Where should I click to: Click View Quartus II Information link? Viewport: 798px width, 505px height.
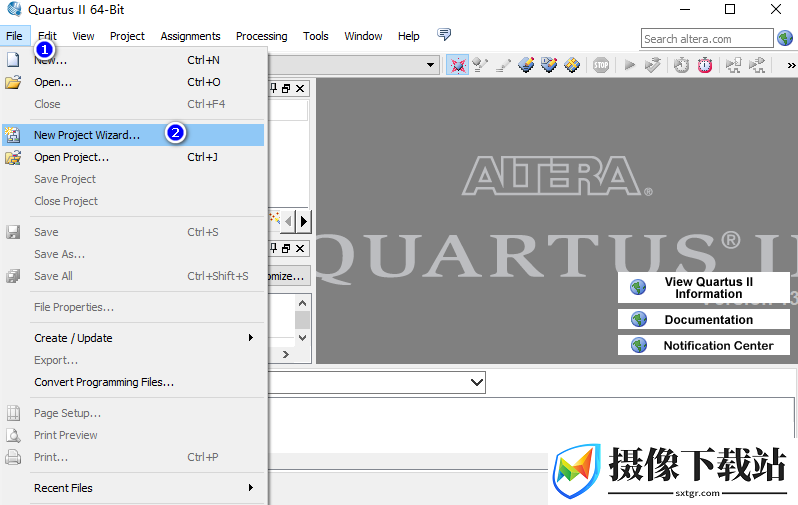pyautogui.click(x=704, y=288)
